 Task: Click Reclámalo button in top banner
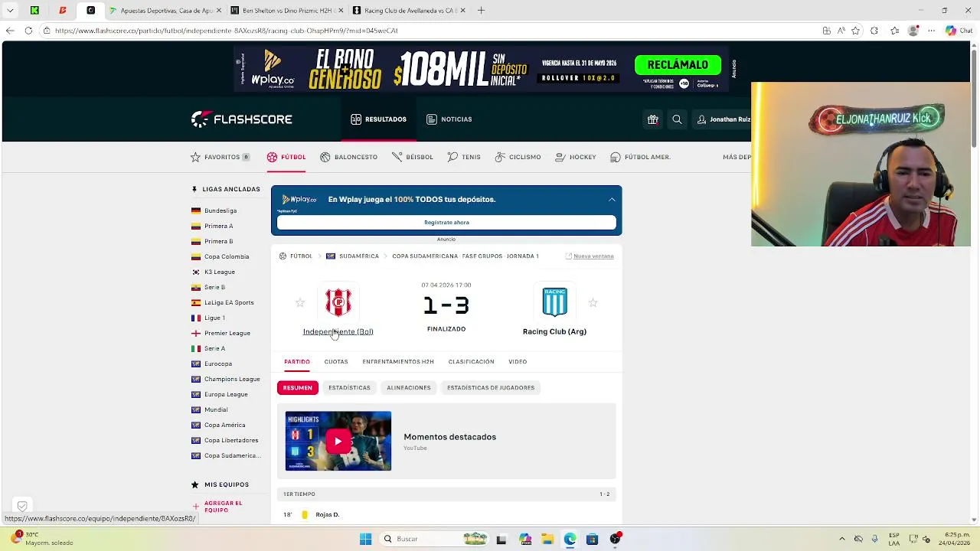tap(678, 65)
